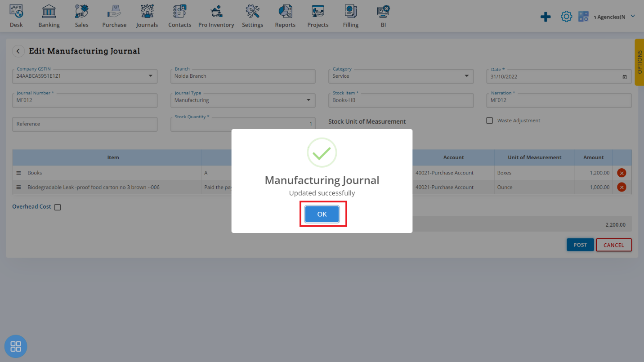Expand the Journal Type dropdown
The width and height of the screenshot is (644, 362).
point(309,100)
